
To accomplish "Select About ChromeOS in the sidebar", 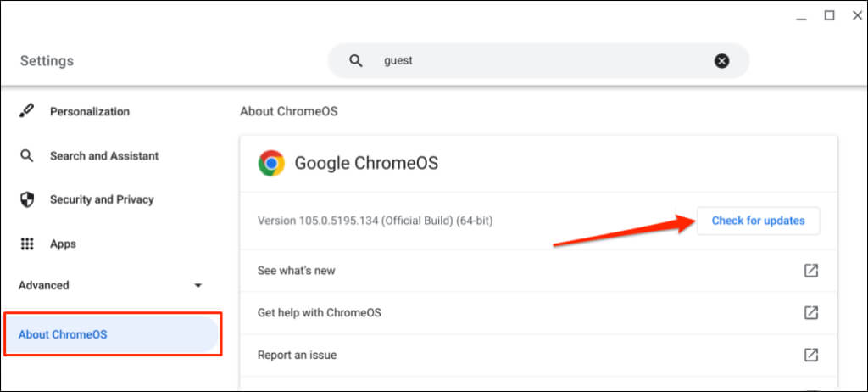I will point(63,334).
